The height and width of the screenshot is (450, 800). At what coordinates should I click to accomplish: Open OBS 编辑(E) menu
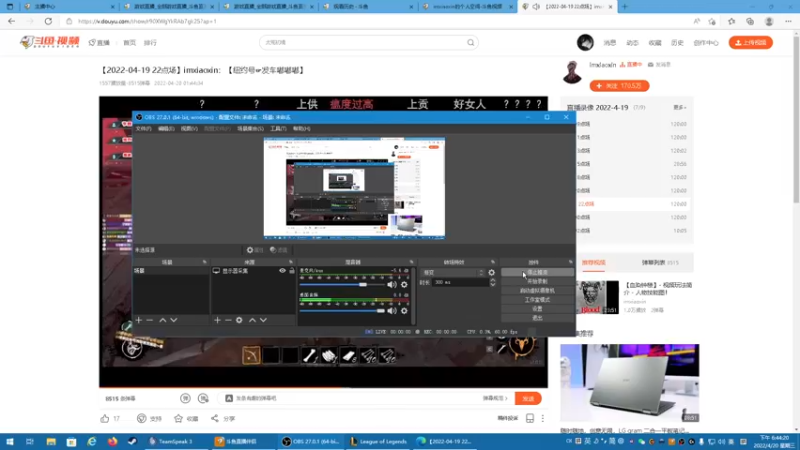pyautogui.click(x=166, y=129)
